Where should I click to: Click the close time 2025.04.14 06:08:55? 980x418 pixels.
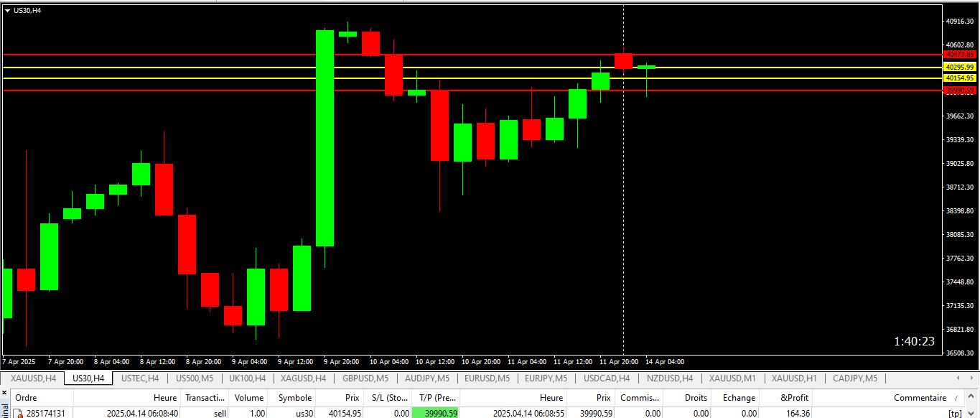tap(529, 414)
